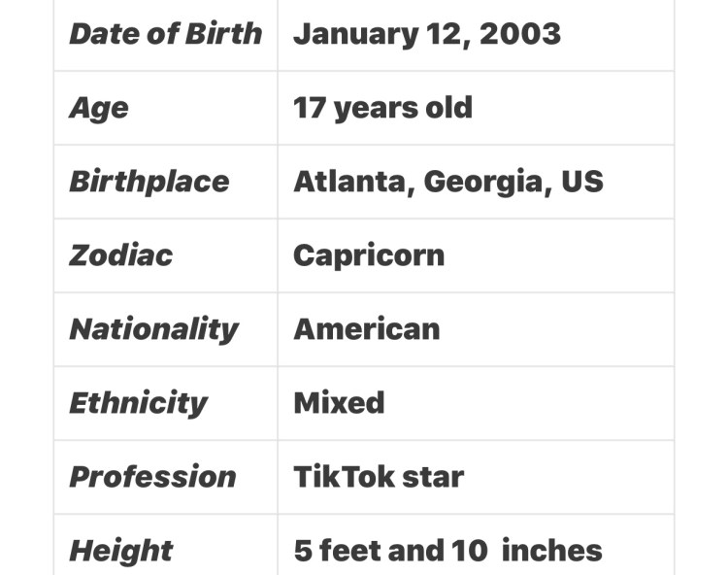728x575 pixels.
Task: Click the year 2003 in the birth date
Action: tap(519, 34)
